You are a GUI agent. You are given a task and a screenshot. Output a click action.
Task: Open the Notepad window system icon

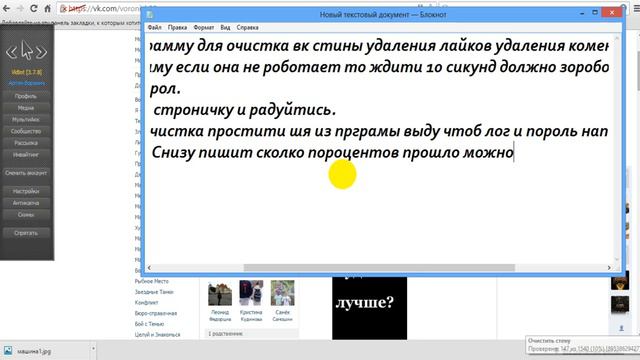click(150, 14)
